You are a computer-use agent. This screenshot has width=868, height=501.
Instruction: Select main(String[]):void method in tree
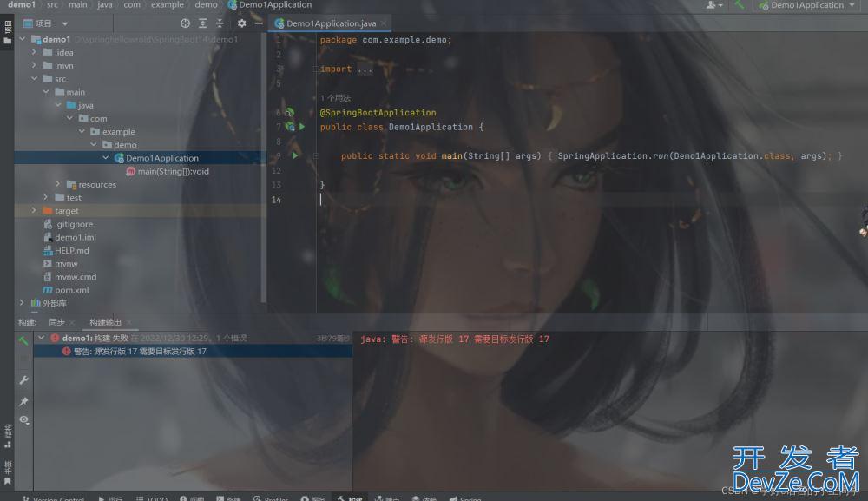click(174, 171)
